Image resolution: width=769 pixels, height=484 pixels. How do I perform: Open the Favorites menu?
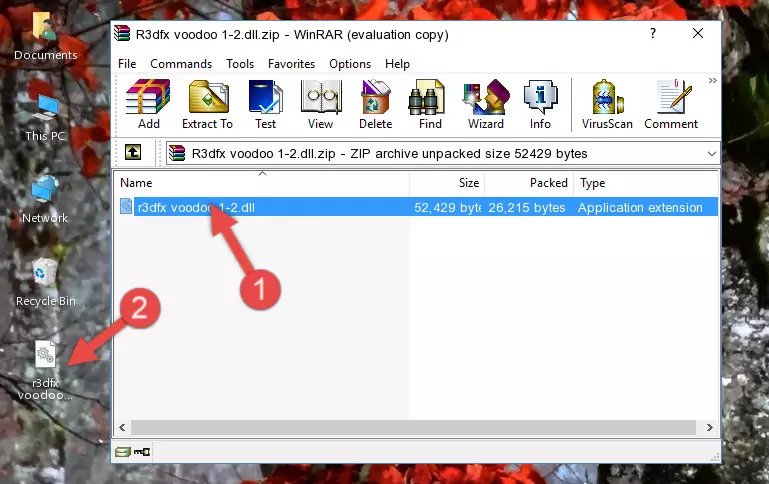(291, 64)
